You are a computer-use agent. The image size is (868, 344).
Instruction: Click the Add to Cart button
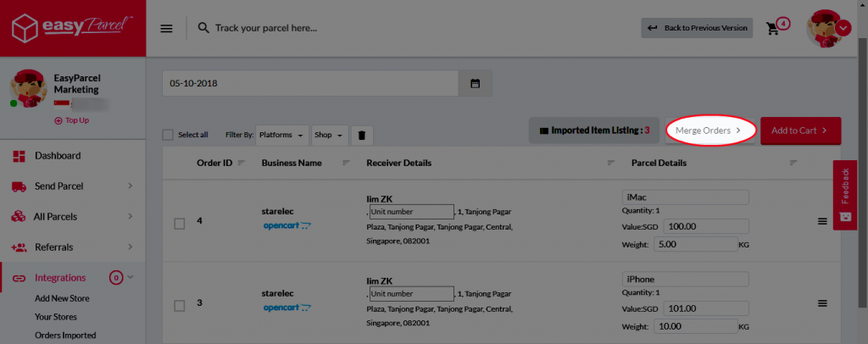click(x=800, y=130)
